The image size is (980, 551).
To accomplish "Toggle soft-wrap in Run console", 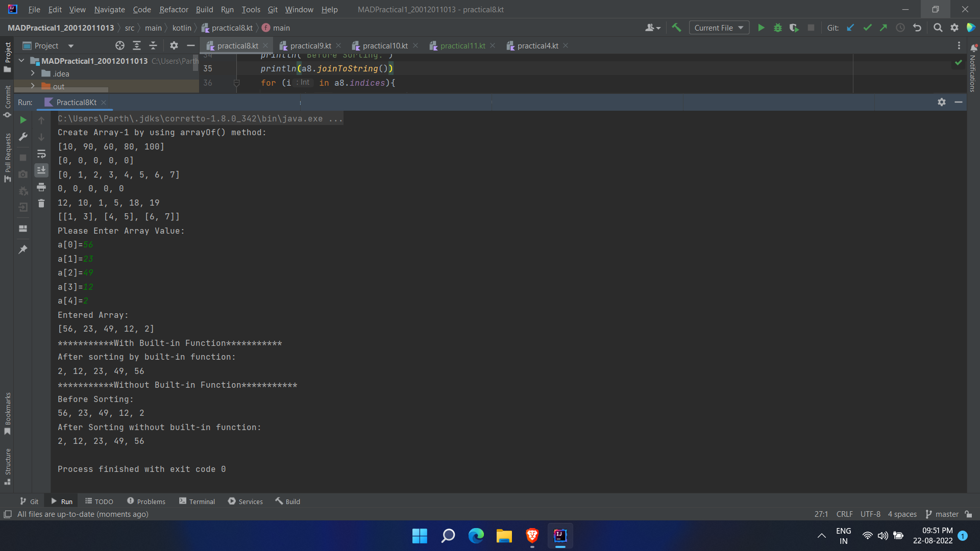I will (41, 154).
